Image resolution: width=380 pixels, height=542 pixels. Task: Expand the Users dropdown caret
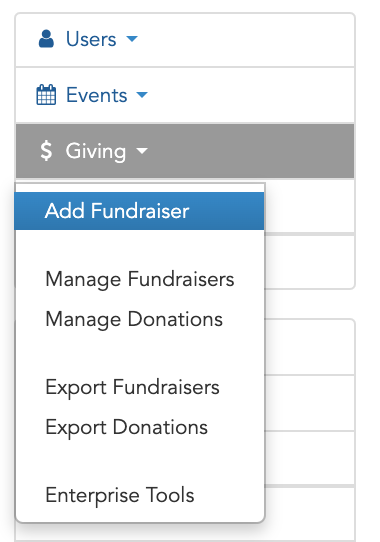pyautogui.click(x=132, y=38)
